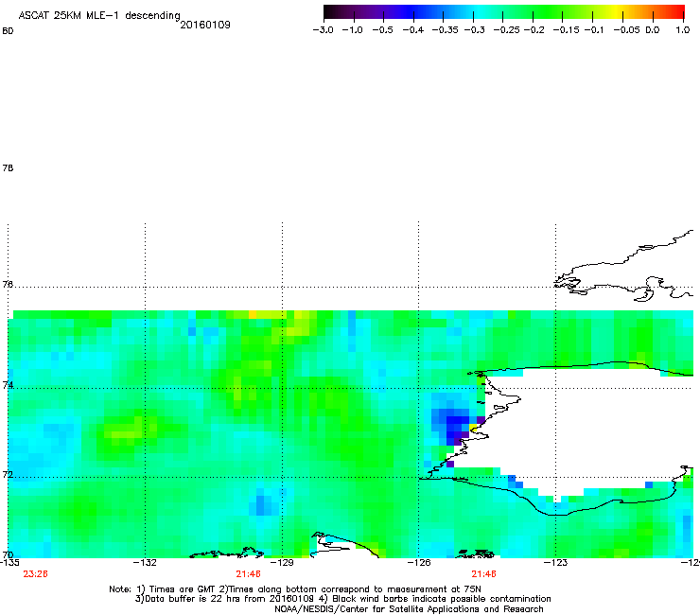Click the -1.0 color scale label
700x615 pixels.
click(x=352, y=30)
